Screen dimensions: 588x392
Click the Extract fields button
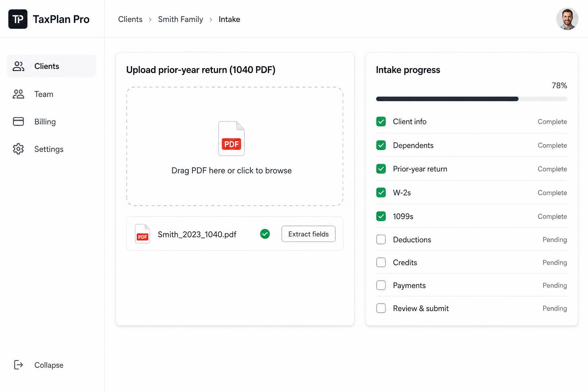309,234
